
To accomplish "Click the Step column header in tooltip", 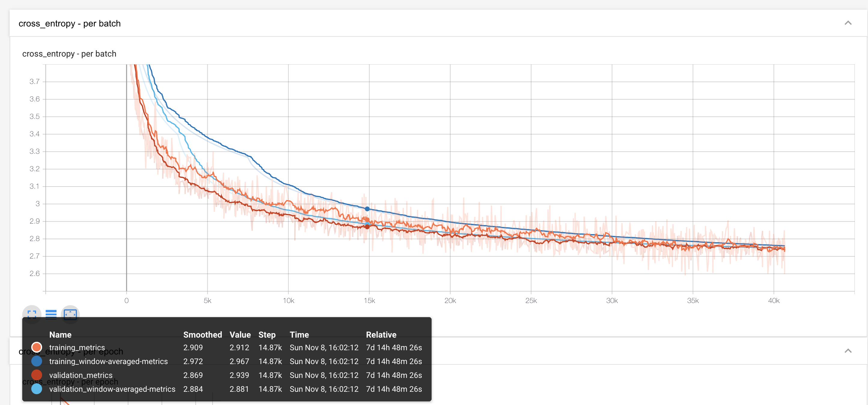I will coord(267,335).
